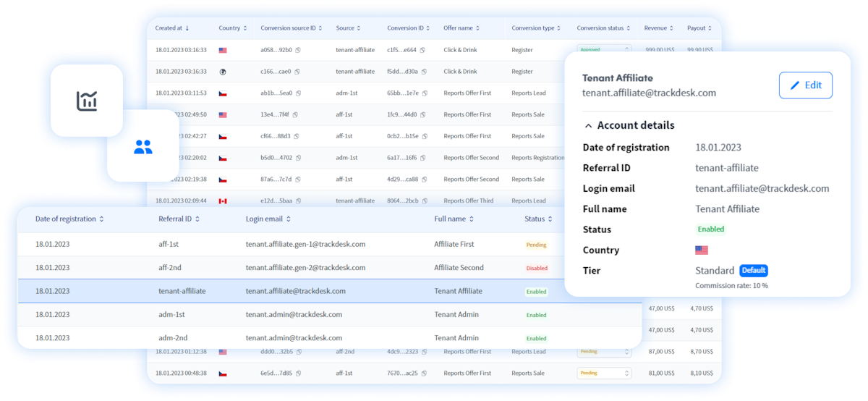
Task: Sort by Login email column header
Action: pos(268,219)
